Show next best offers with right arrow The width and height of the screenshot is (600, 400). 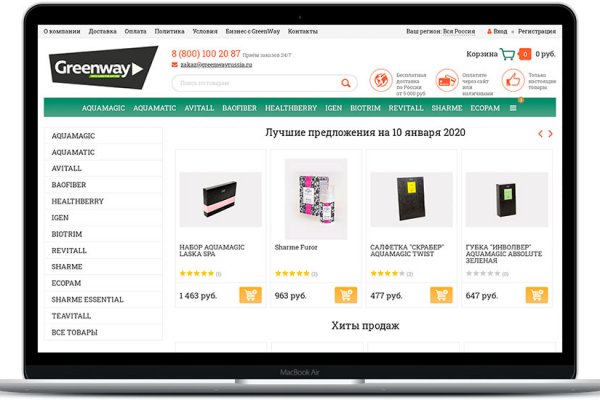(x=550, y=134)
